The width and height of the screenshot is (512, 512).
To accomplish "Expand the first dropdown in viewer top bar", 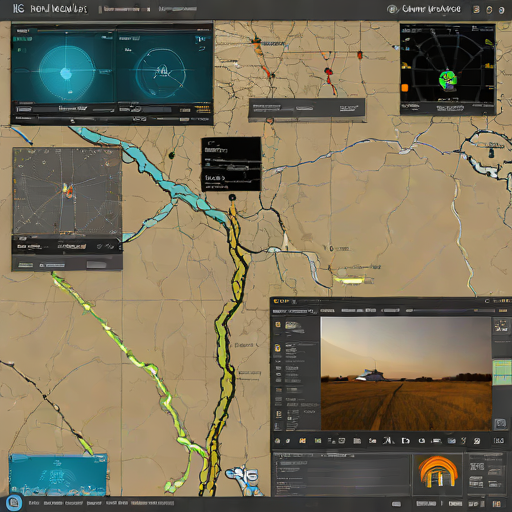I will (294, 311).
